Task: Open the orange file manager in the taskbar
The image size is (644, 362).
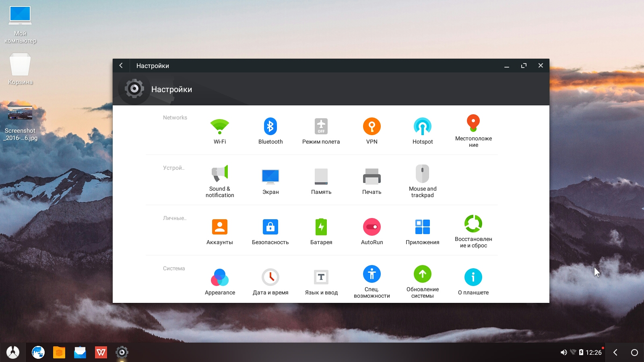Action: click(x=59, y=352)
